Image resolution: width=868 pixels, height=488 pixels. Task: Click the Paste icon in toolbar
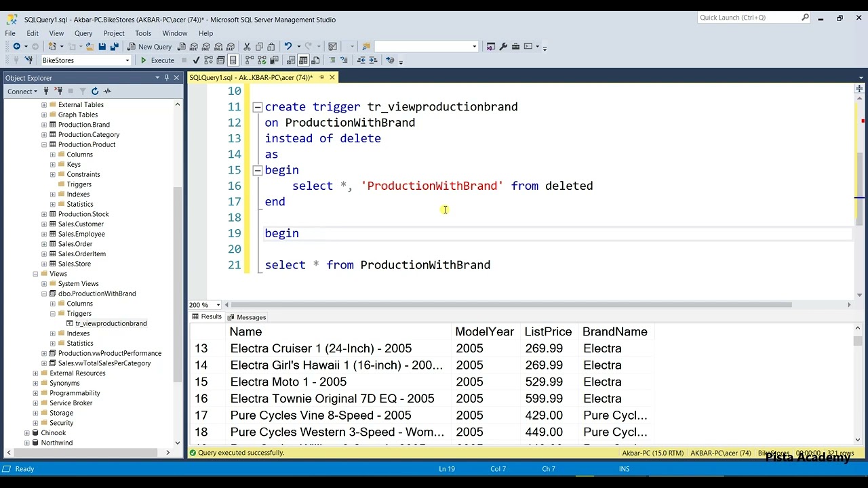click(x=271, y=46)
